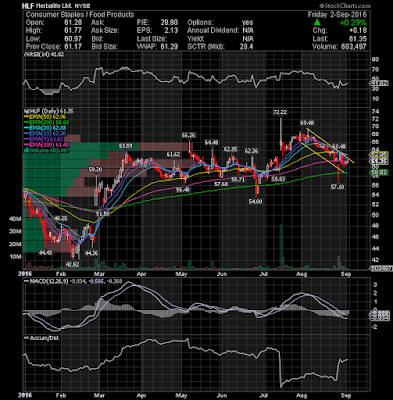Click the 51.50 price annotation
This screenshot has width=393, height=400.
click(103, 214)
